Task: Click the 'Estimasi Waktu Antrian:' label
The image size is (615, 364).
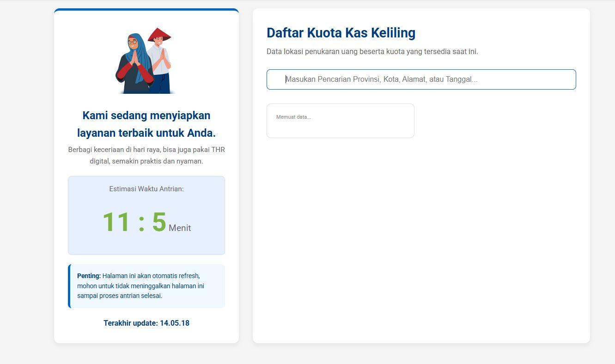Action: [146, 189]
